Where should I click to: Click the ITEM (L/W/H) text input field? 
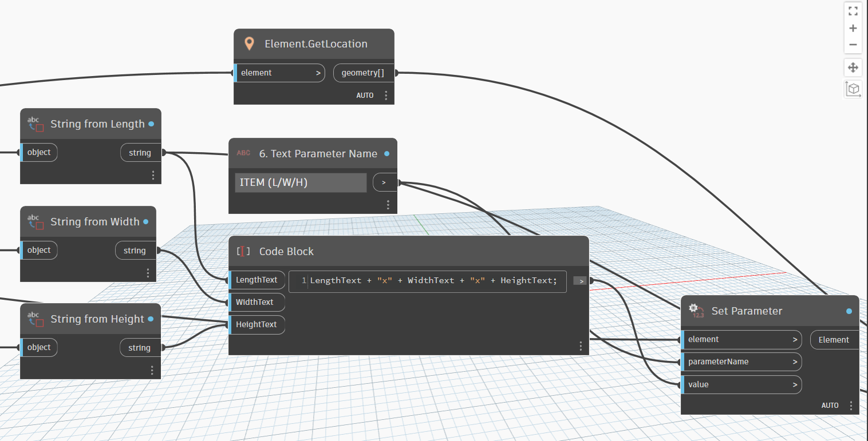300,182
